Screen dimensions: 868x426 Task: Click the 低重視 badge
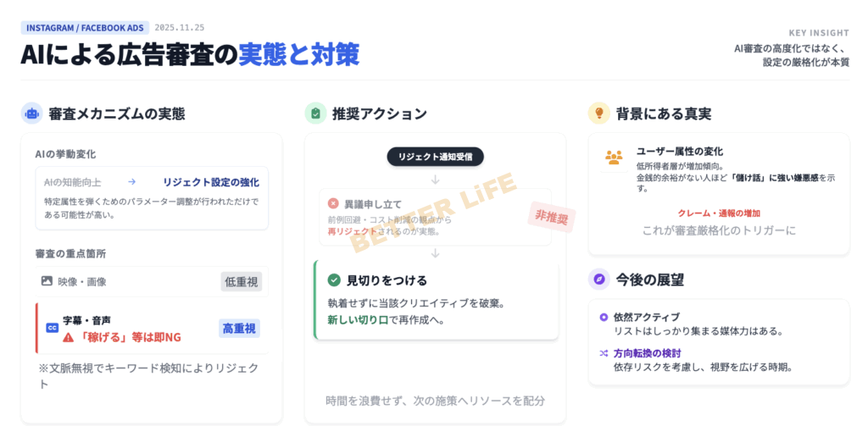click(240, 282)
